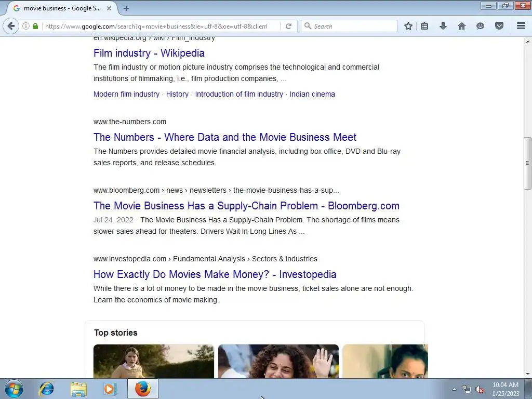Open a new tab with the plus button
532x399 pixels.
point(126,8)
